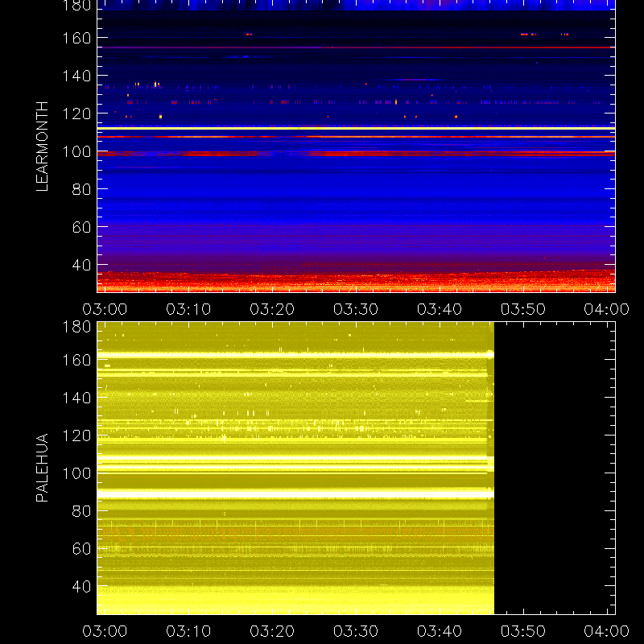This screenshot has height=644, width=644.
Task: Choose the 04:00 time label of the Palehua plot
Action: pos(607,631)
